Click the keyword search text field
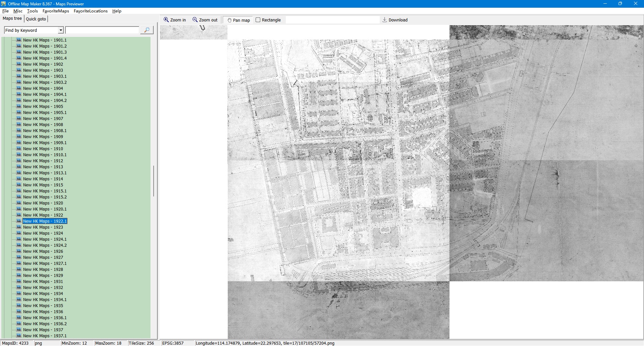 pyautogui.click(x=102, y=30)
